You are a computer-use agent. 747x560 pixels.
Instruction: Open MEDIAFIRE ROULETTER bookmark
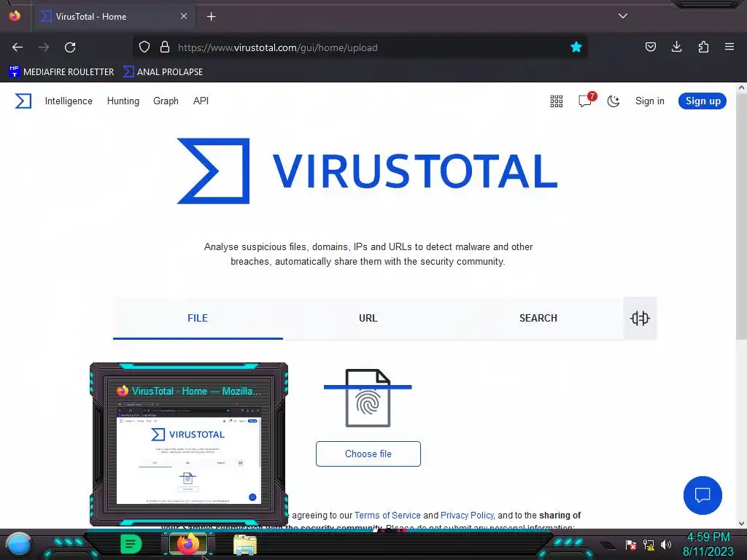click(x=61, y=72)
